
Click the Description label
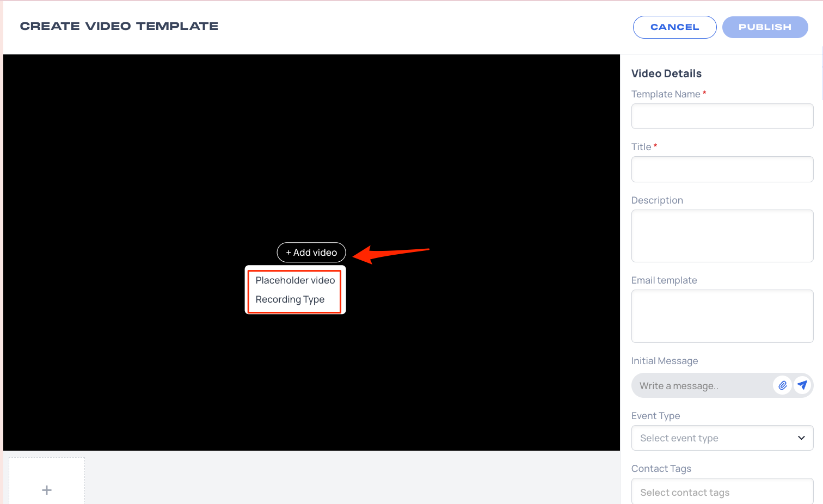(657, 200)
